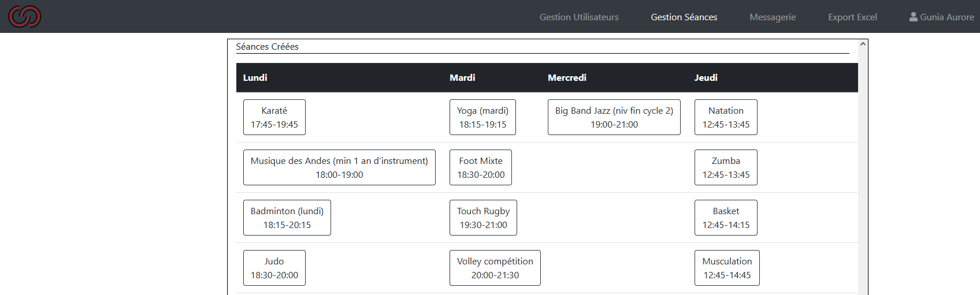Viewport: 980px width, 295px height.
Task: Choose the Touch Rugby session
Action: [x=483, y=218]
